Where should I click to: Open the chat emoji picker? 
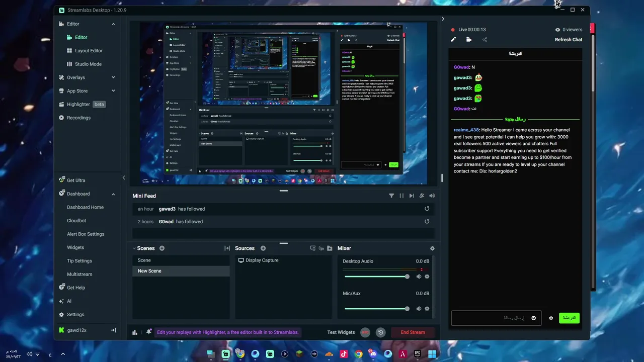coord(534,318)
